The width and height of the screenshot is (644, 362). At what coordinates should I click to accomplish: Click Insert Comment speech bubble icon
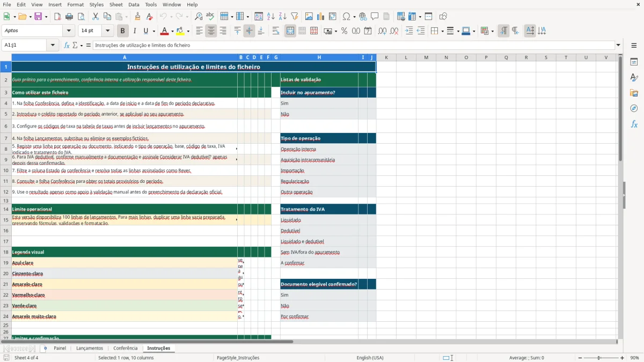[375, 17]
